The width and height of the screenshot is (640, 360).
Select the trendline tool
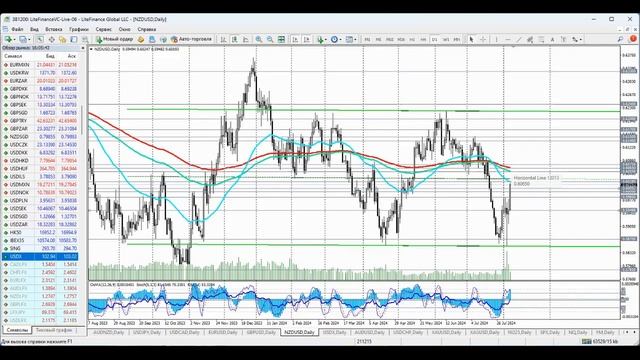(519, 39)
